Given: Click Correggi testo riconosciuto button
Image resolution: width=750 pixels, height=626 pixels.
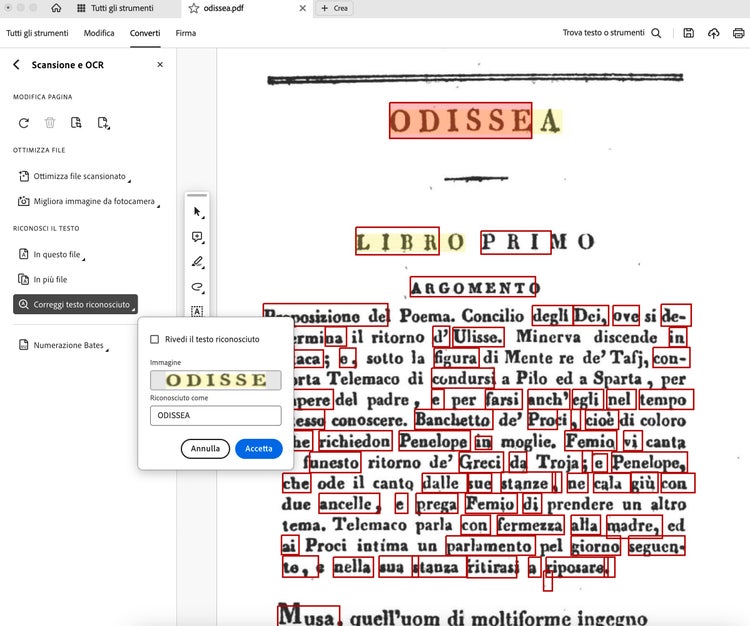Looking at the screenshot, I should 75,304.
